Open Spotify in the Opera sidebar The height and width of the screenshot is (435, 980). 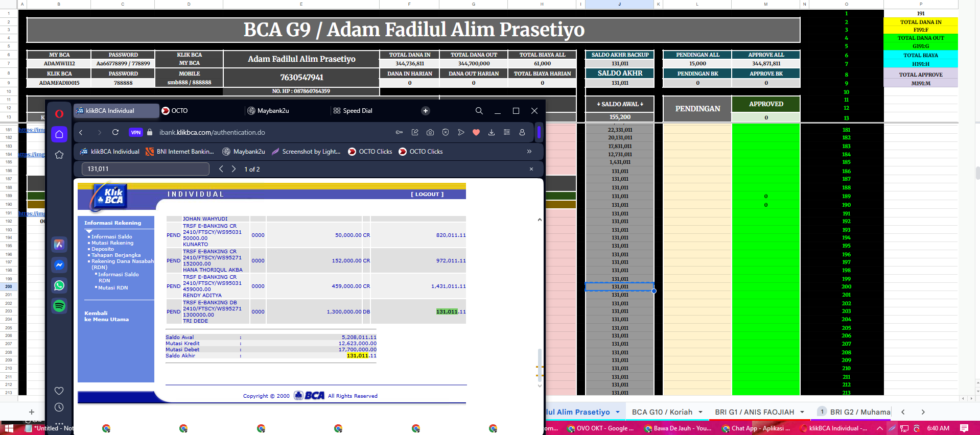pos(59,306)
